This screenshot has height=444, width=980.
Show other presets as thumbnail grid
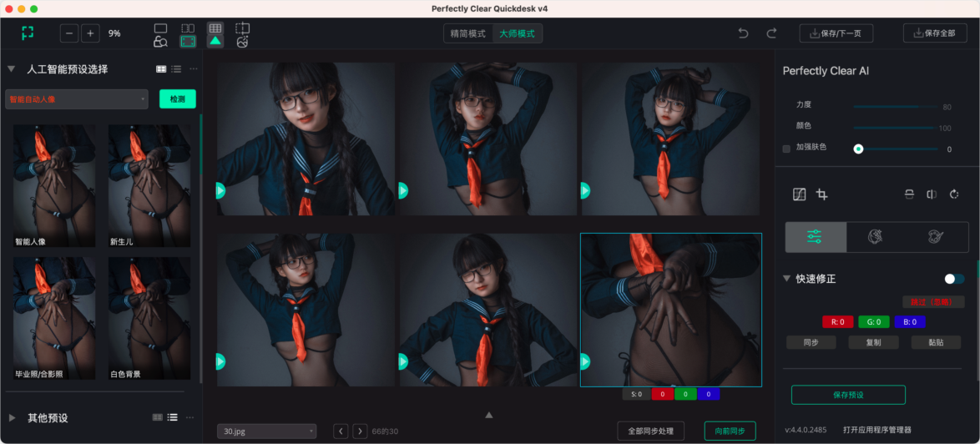click(158, 417)
